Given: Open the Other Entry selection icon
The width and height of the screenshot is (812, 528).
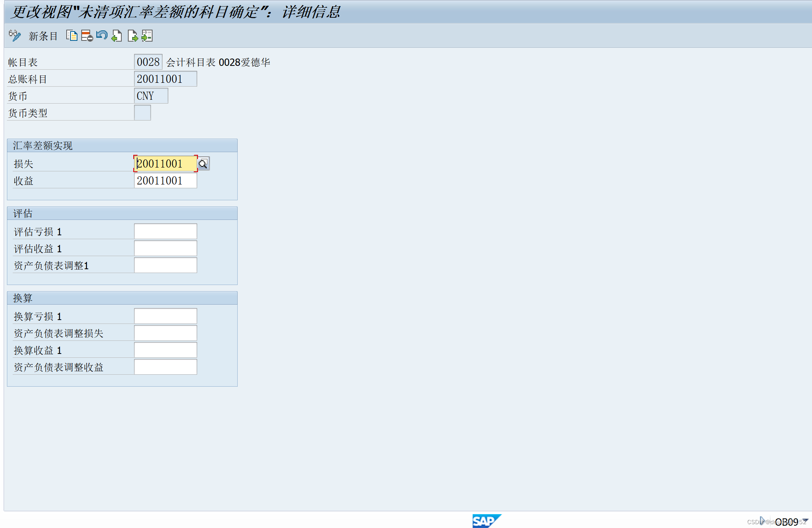Looking at the screenshot, I should (147, 36).
